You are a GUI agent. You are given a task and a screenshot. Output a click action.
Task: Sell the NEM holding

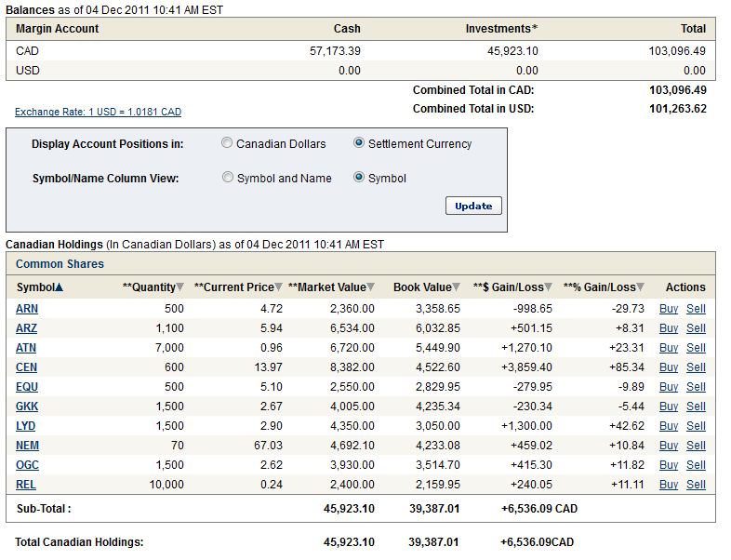click(x=696, y=446)
